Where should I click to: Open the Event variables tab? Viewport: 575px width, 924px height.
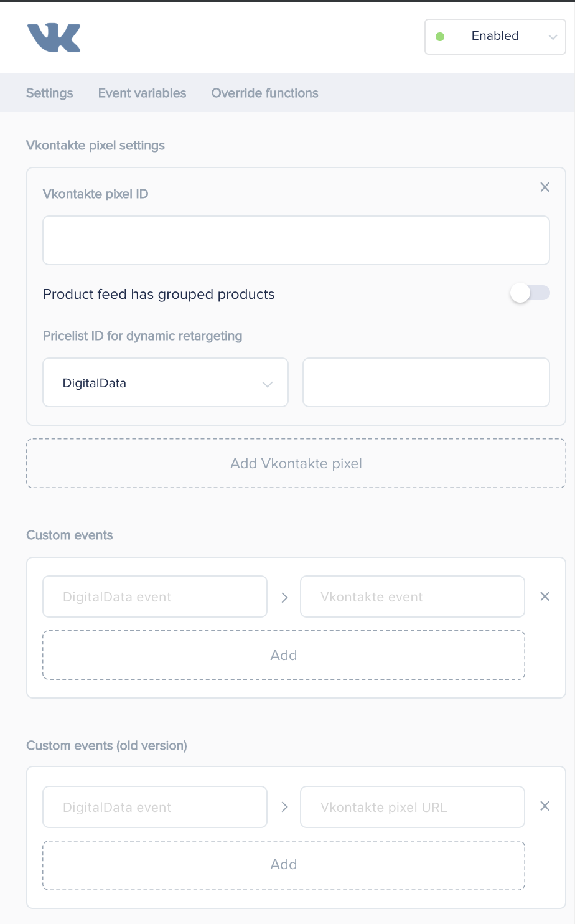coord(143,93)
